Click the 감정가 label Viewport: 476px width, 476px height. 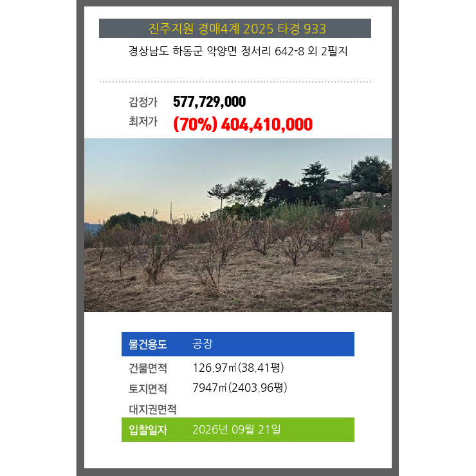pyautogui.click(x=143, y=102)
